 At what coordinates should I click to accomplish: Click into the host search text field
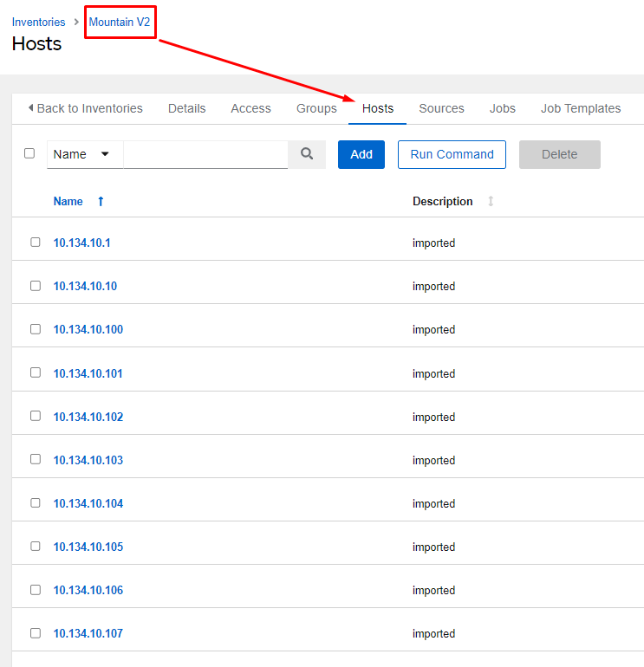[205, 154]
